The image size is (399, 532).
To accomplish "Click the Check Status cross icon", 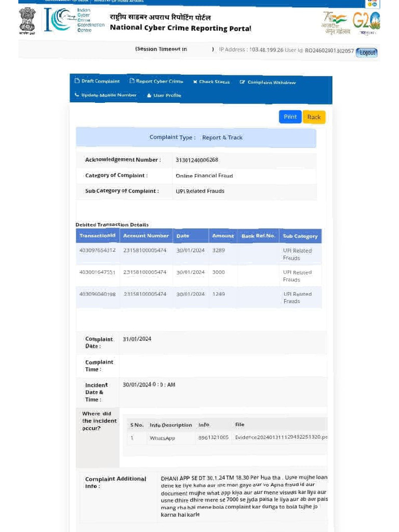I will point(195,82).
